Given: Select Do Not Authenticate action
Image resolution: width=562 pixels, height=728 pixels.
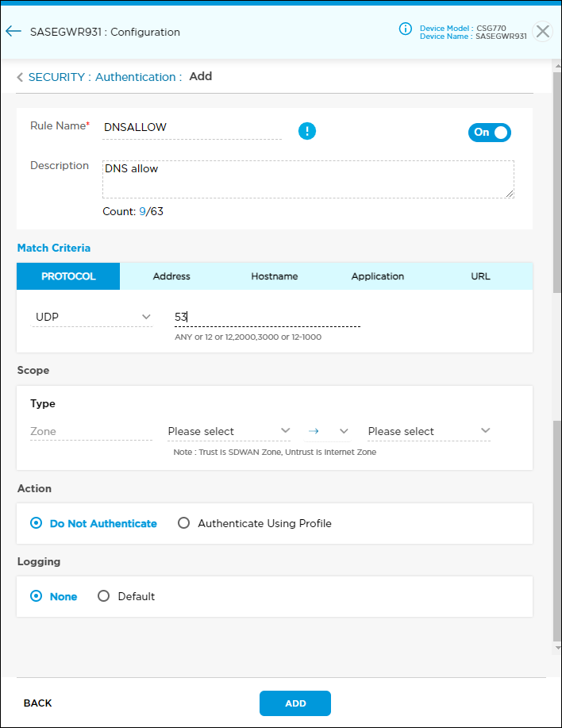Looking at the screenshot, I should click(x=35, y=523).
